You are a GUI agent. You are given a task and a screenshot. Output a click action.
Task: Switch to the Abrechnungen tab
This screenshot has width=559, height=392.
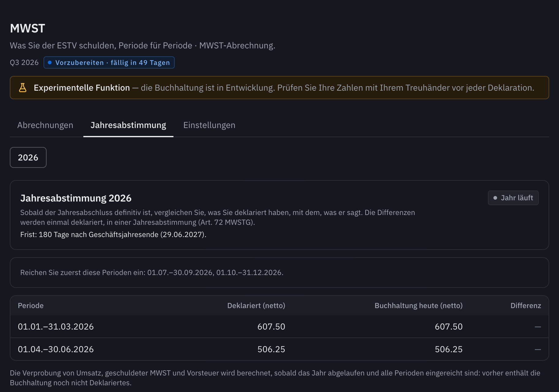click(45, 125)
